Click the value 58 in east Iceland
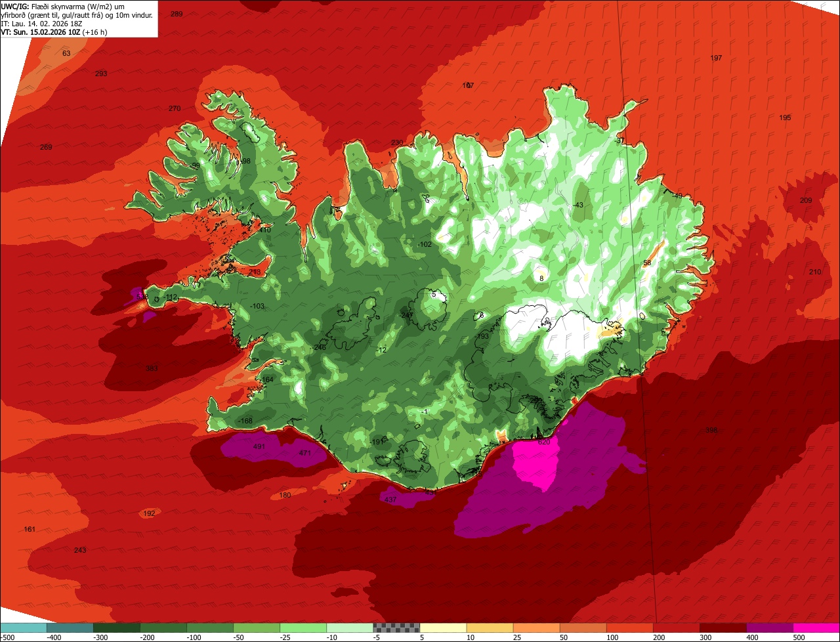This screenshot has width=840, height=642. 647,263
